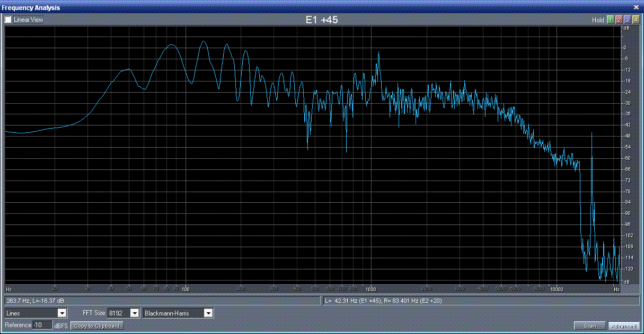644x334 pixels.
Task: Click the Scan button
Action: pos(590,326)
